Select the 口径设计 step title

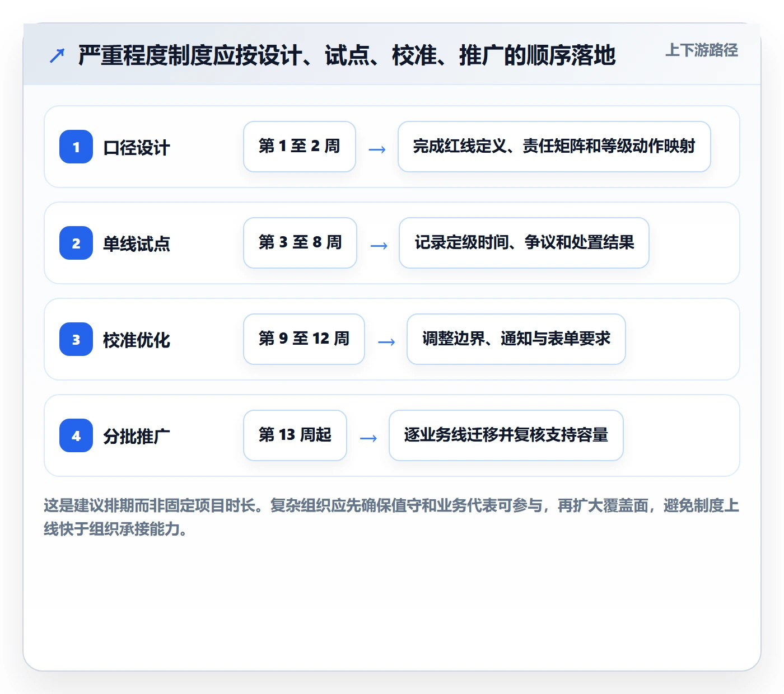[x=137, y=148]
